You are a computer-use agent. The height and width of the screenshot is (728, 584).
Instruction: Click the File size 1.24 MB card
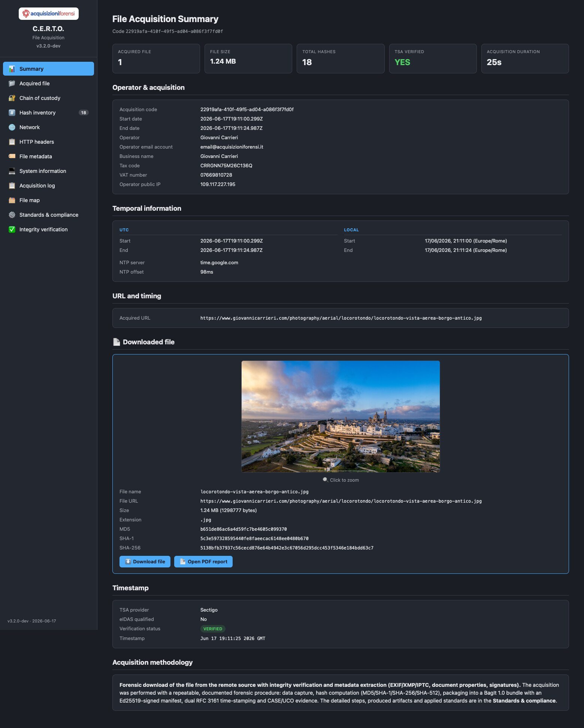[248, 58]
